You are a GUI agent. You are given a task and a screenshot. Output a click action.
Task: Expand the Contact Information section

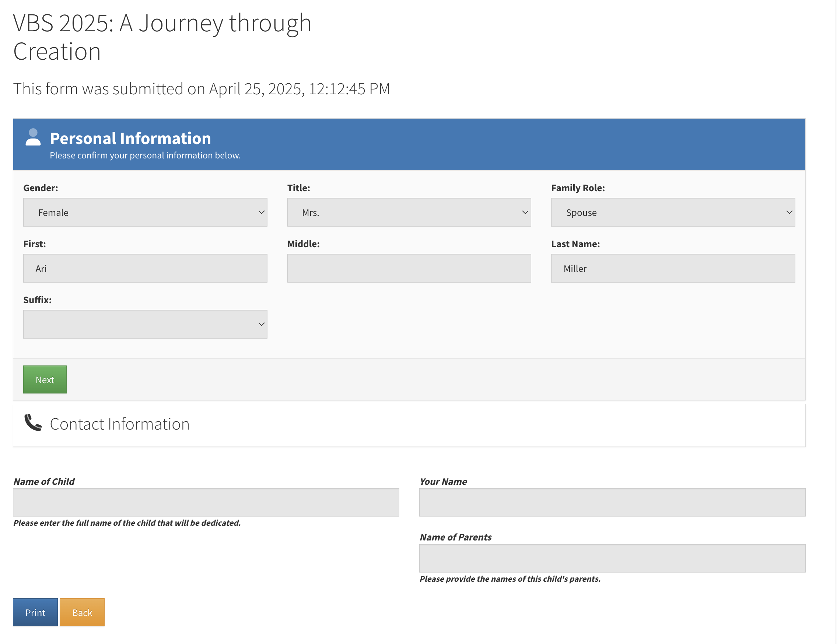(409, 425)
